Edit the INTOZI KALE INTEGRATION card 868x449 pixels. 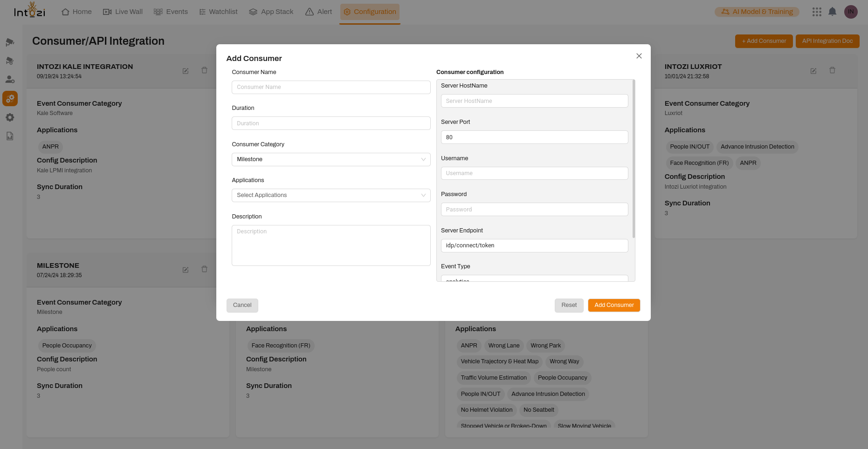click(x=185, y=70)
